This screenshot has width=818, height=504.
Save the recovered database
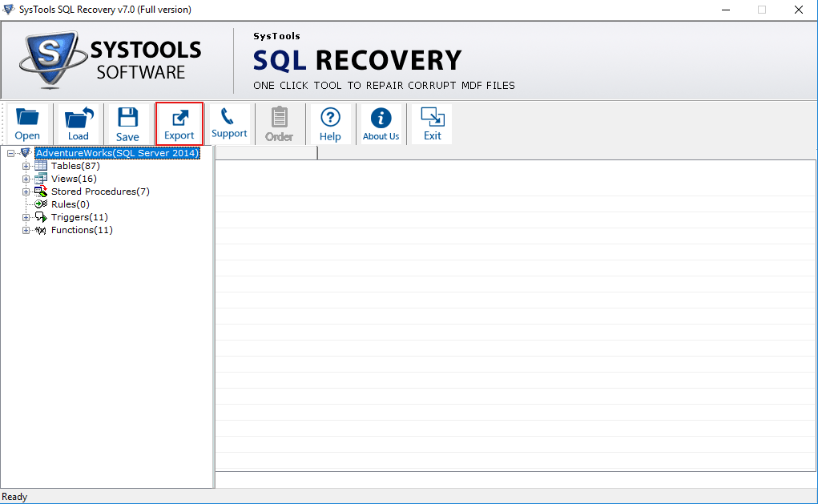pyautogui.click(x=127, y=124)
